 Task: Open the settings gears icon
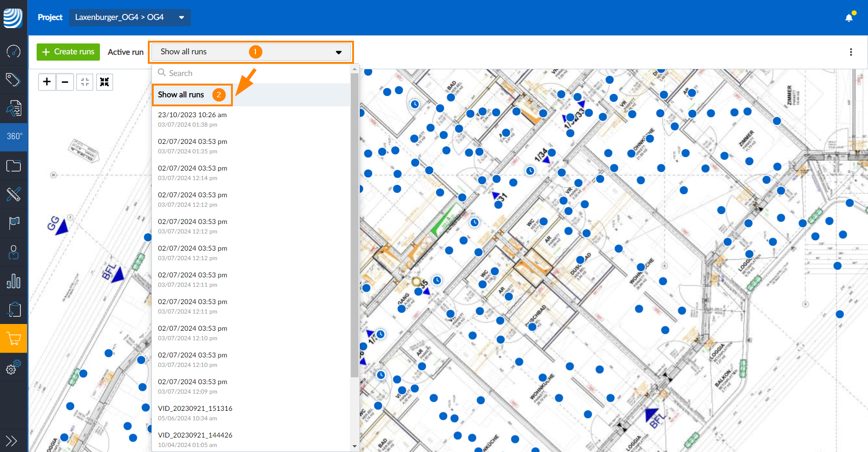pos(14,367)
